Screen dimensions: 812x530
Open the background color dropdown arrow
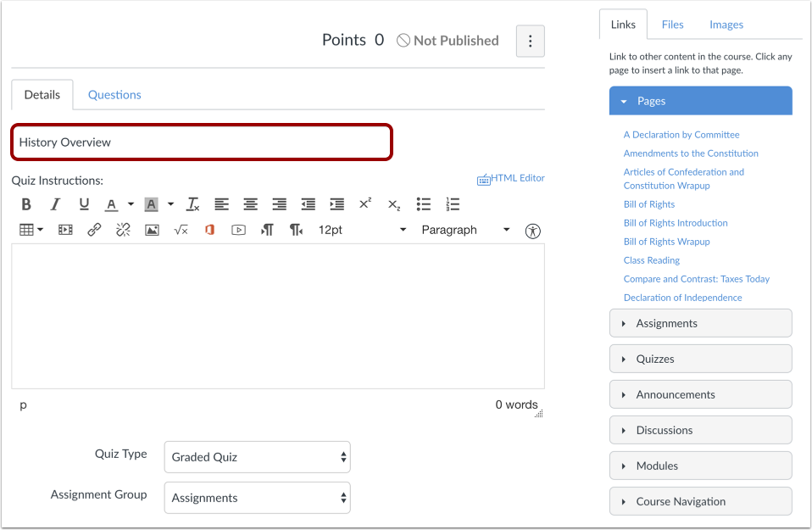click(x=171, y=204)
